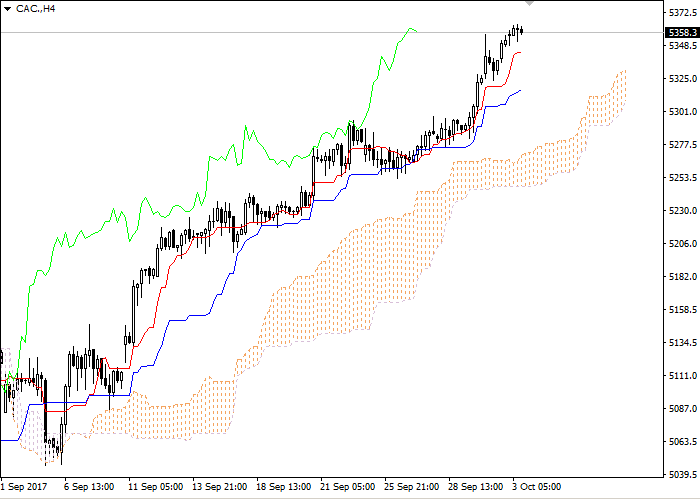Click the 6 Sep 13:00 date label
The image size is (700, 500).
[89, 487]
